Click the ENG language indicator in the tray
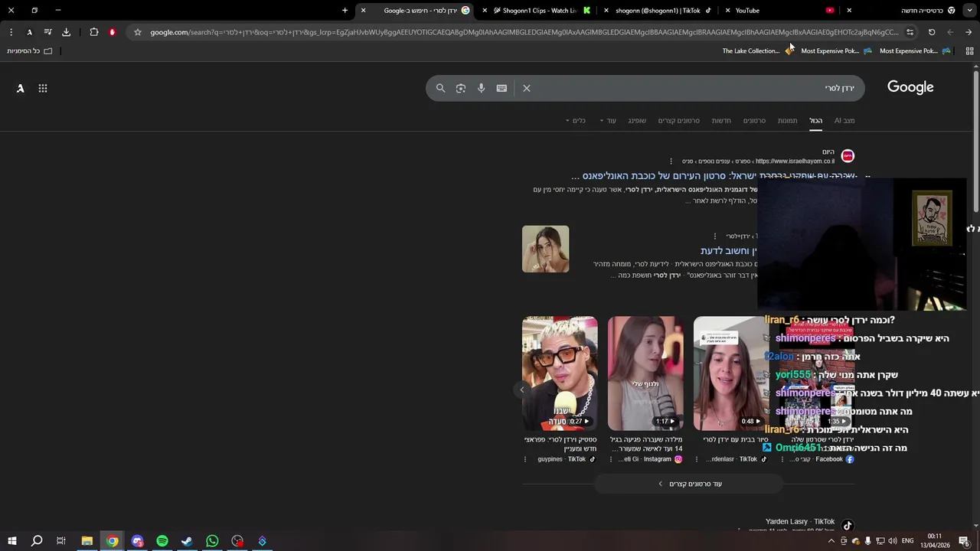This screenshot has width=980, height=551. coord(906,541)
